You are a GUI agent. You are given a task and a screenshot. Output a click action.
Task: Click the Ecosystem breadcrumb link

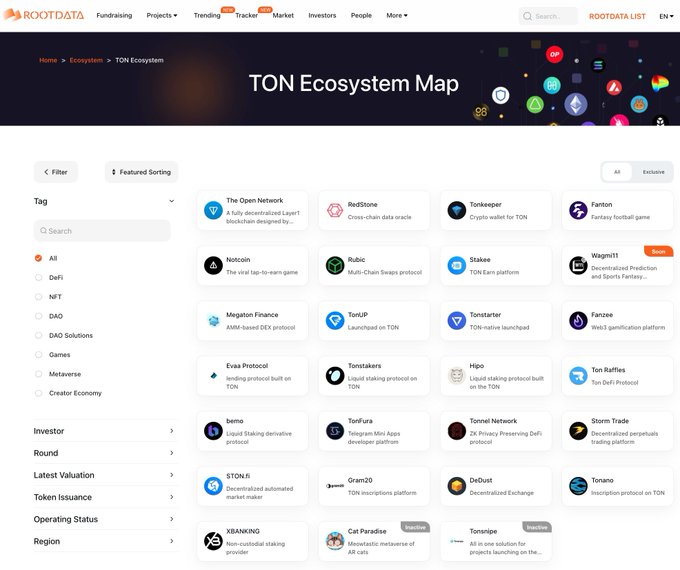click(86, 60)
